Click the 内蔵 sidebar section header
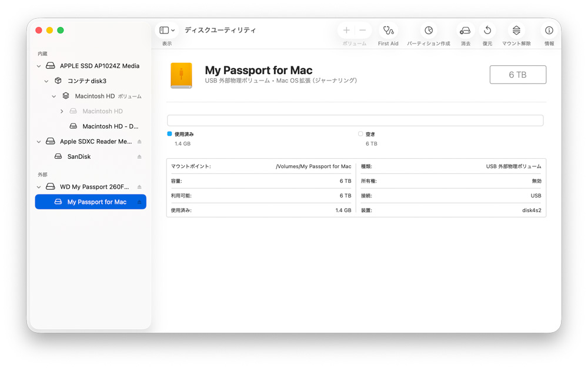This screenshot has height=368, width=588. (42, 54)
